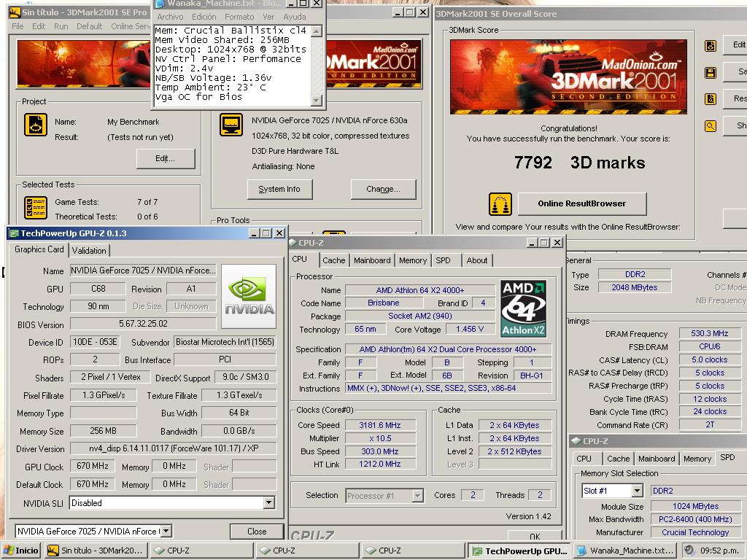The height and width of the screenshot is (560, 747).
Task: Open the Default menu in 3DMark2001
Action: tap(89, 26)
